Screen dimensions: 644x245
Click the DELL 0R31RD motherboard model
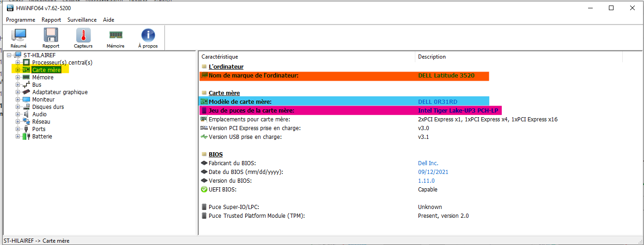[x=437, y=102]
